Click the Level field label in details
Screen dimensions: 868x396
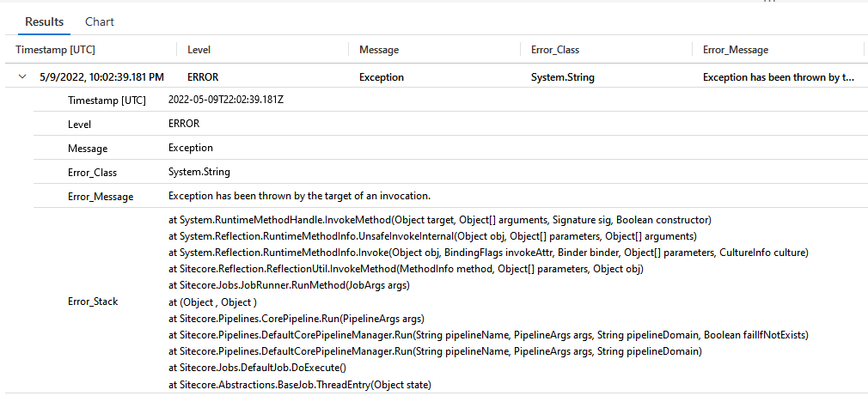[79, 125]
